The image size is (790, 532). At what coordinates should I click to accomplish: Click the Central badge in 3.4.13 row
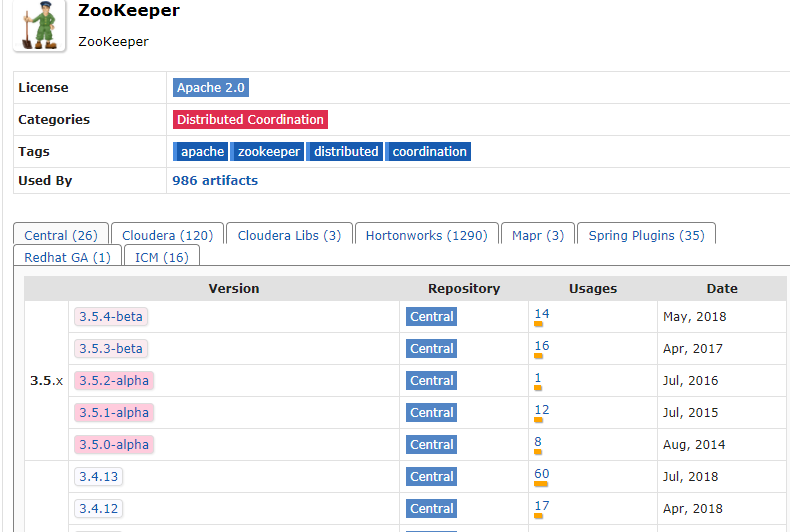(x=431, y=476)
